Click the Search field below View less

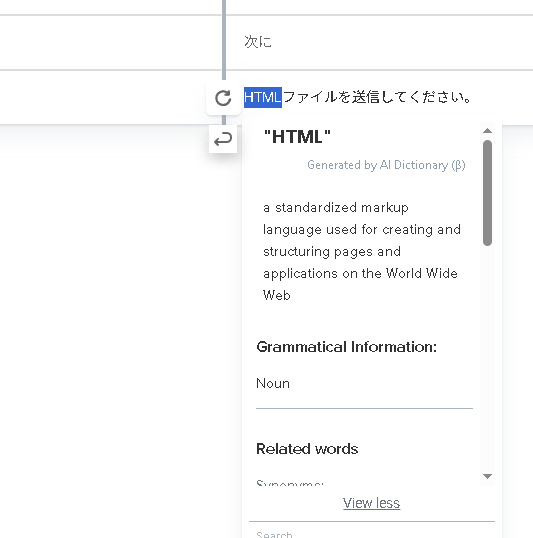click(x=372, y=534)
